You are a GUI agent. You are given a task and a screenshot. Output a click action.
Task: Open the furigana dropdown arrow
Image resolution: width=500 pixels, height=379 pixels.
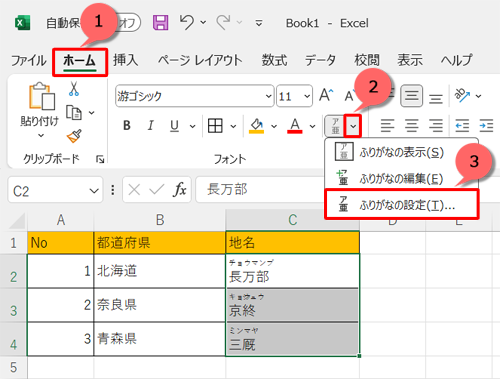pyautogui.click(x=353, y=126)
